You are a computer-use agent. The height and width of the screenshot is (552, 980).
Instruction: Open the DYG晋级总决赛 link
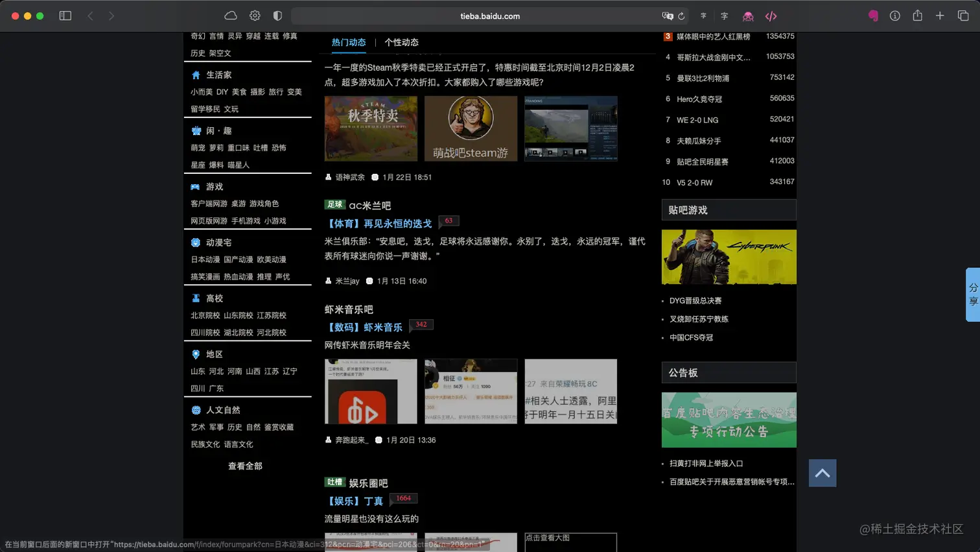[695, 301]
